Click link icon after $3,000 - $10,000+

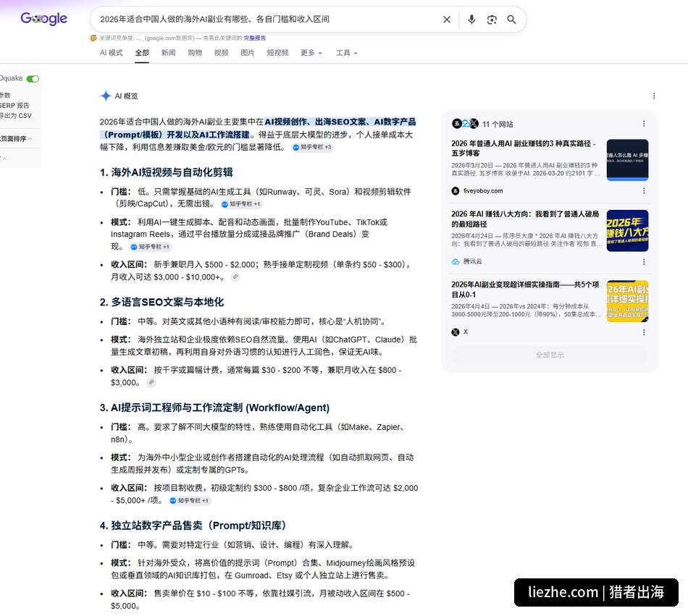235,277
